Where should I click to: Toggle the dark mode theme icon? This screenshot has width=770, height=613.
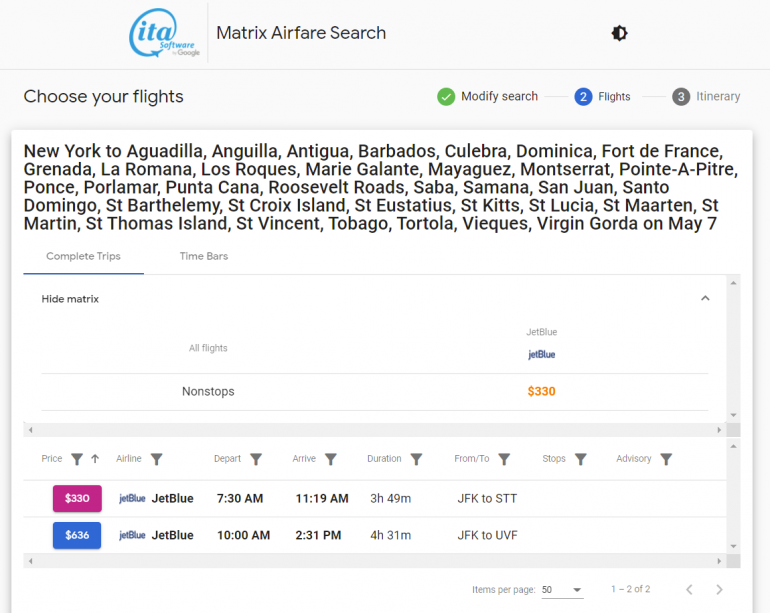[x=619, y=33]
